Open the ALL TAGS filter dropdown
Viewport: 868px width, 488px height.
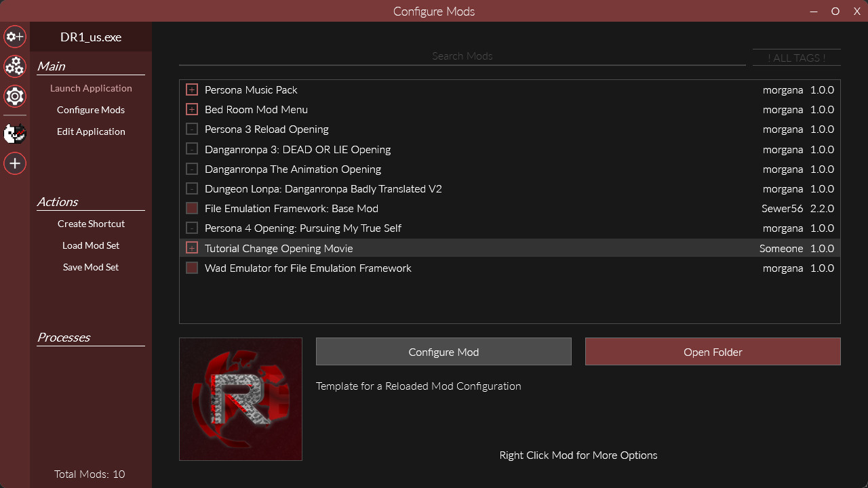coord(796,58)
